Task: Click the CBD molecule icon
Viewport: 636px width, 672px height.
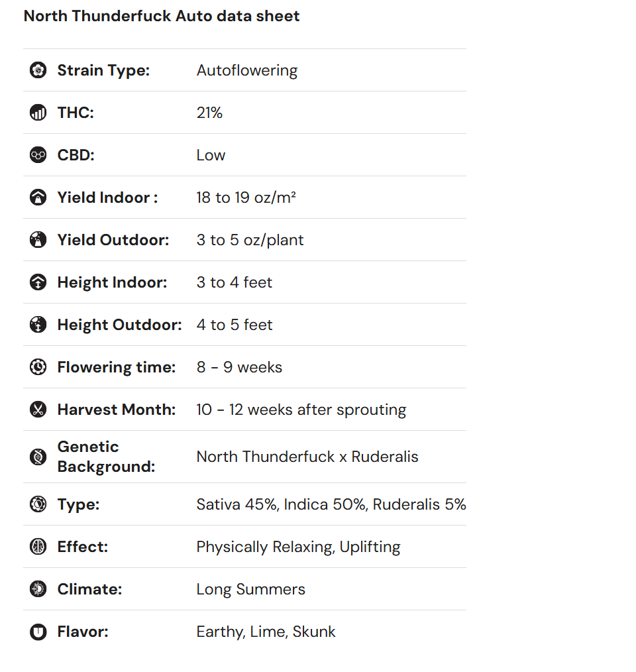Action: (x=38, y=155)
